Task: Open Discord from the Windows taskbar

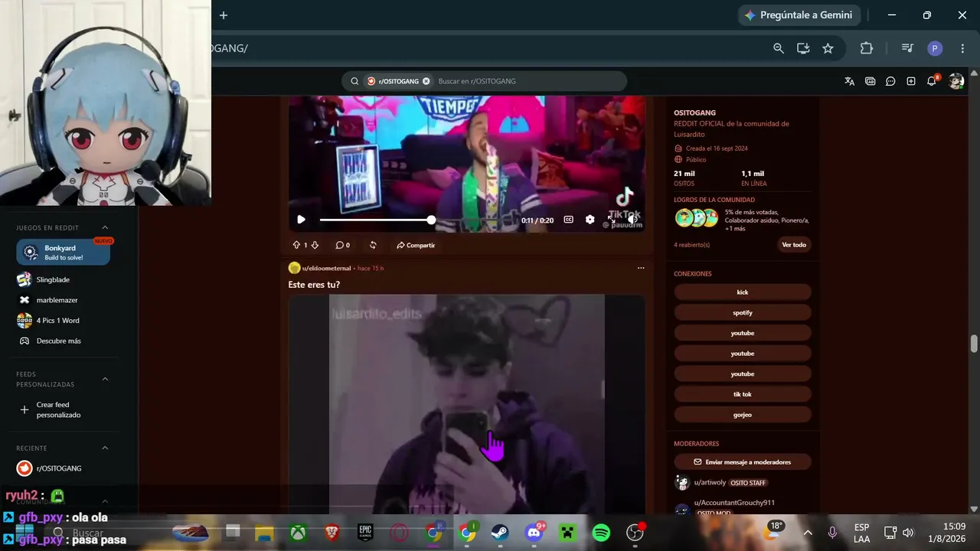Action: 534,533
